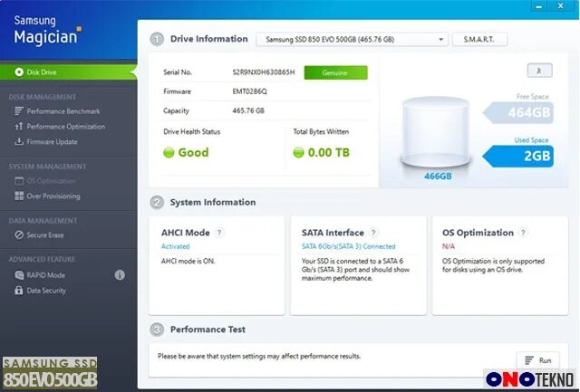Open Firmware Update

[52, 142]
